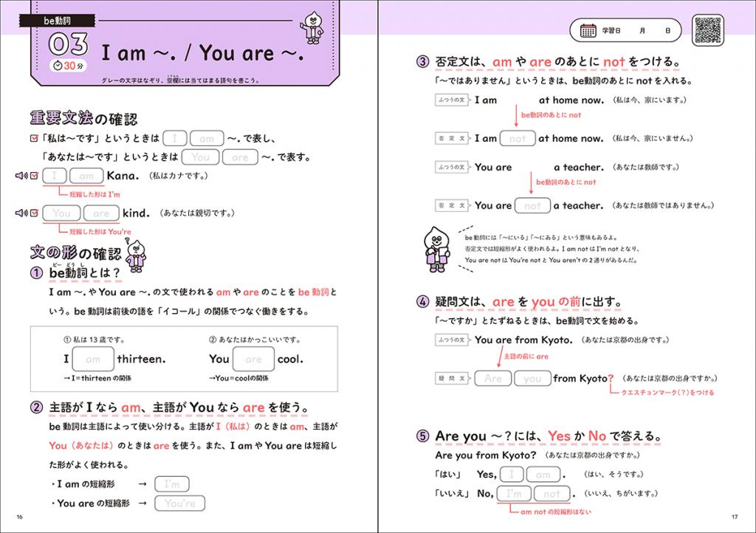Click the 'Are' blank before 'from Kyoto?'
This screenshot has width=756, height=533.
click(493, 379)
